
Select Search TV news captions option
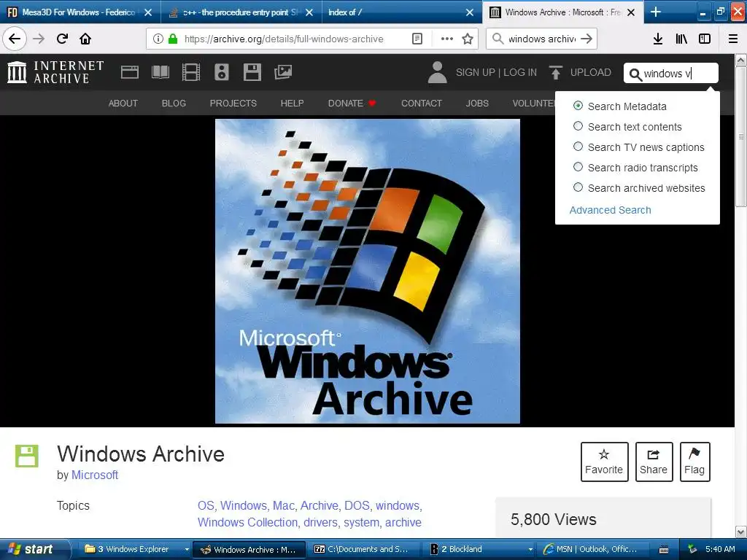pyautogui.click(x=578, y=147)
